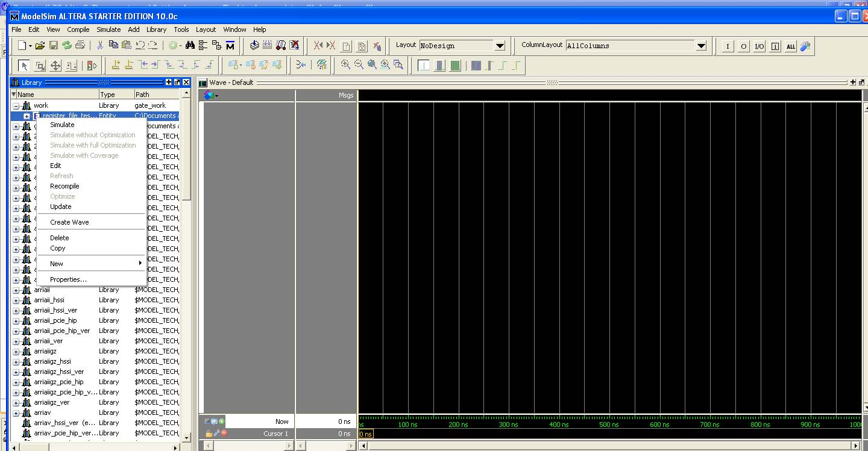Click the black M ModelSim toolbar icon
This screenshot has height=451, width=868.
[230, 45]
